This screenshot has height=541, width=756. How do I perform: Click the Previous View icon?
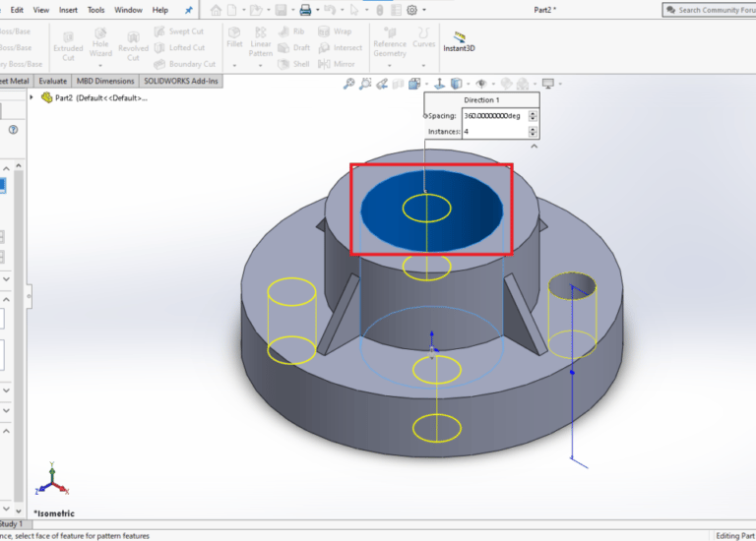382,84
